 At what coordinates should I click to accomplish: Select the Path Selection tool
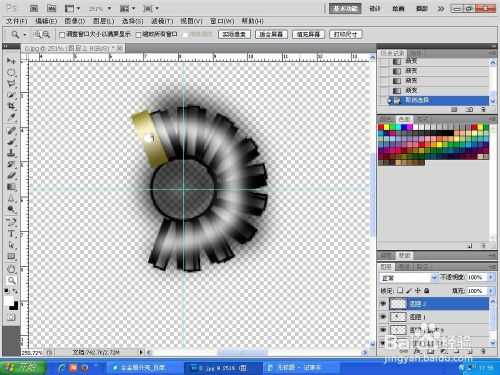pyautogui.click(x=11, y=245)
